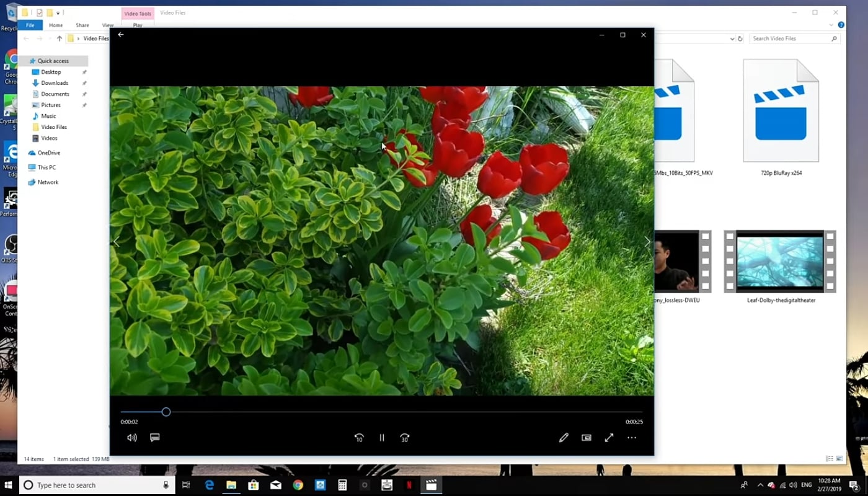
Task: Open Task View on the taskbar
Action: pos(186,485)
